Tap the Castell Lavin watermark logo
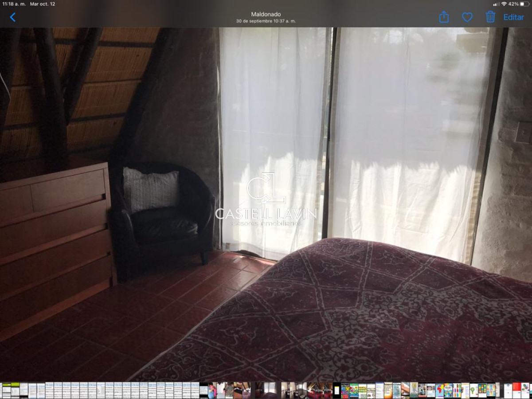This screenshot has height=399, width=532. pyautogui.click(x=266, y=199)
